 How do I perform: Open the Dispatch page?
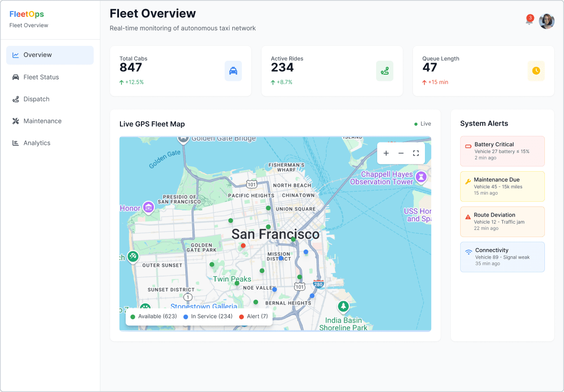point(50,99)
